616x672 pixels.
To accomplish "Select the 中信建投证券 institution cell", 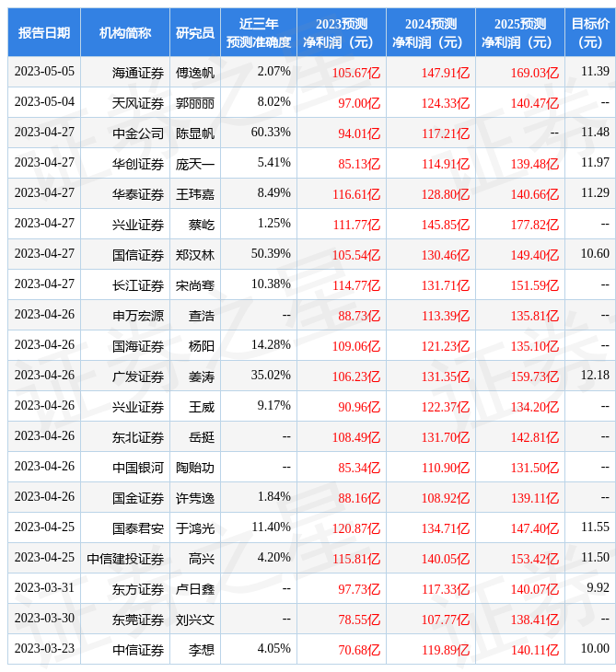I will tap(125, 560).
